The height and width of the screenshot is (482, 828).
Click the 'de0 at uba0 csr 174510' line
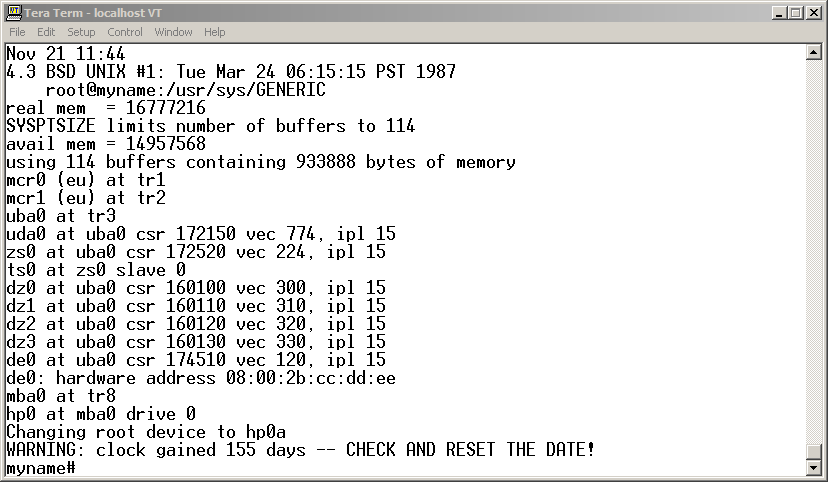coord(196,360)
